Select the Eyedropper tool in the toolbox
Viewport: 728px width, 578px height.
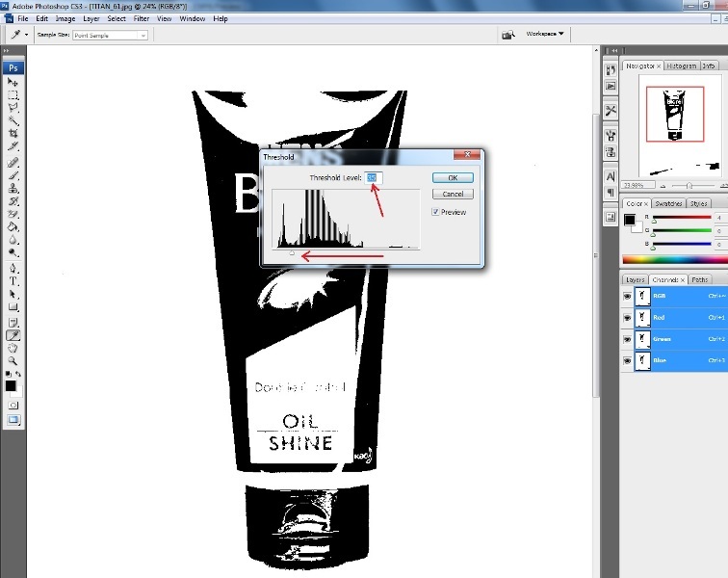[x=13, y=335]
